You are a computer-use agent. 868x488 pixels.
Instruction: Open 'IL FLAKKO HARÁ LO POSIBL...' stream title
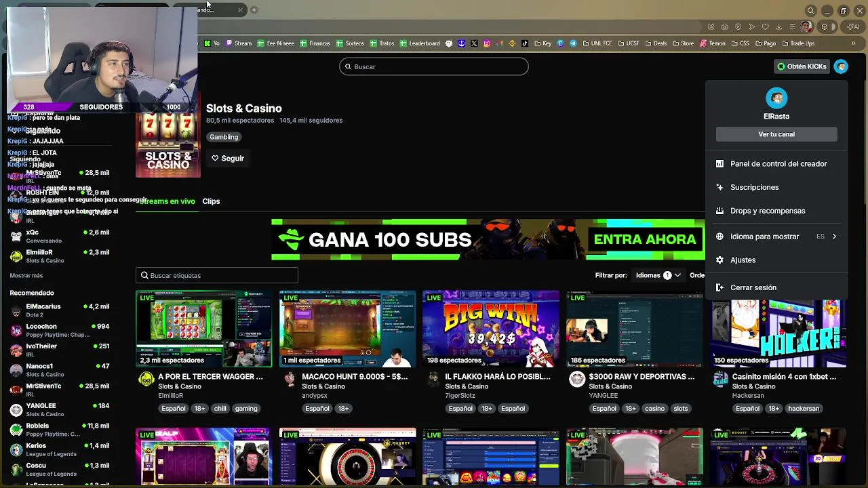tap(498, 377)
